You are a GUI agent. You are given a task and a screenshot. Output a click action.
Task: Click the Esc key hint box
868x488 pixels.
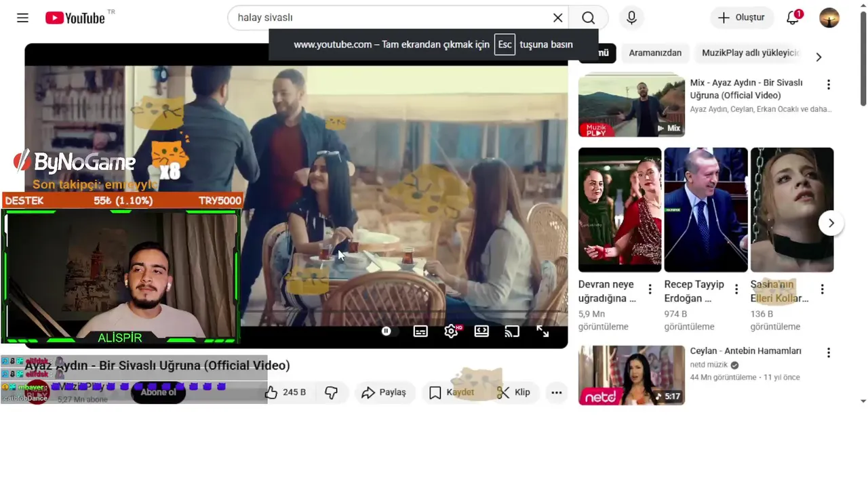click(505, 45)
